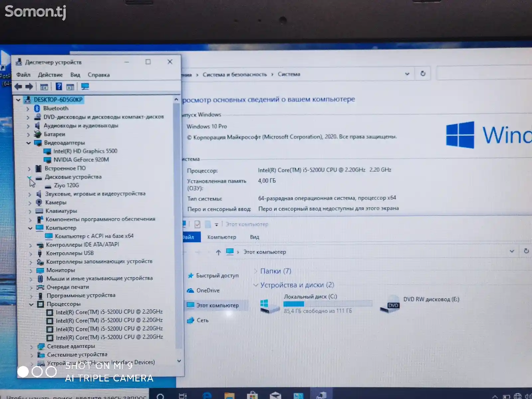Click the Back arrow in Device Manager toolbar
The width and height of the screenshot is (532, 399).
click(x=18, y=87)
